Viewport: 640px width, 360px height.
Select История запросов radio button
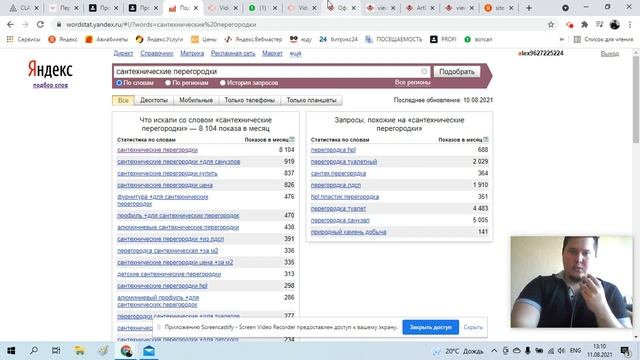click(x=222, y=83)
